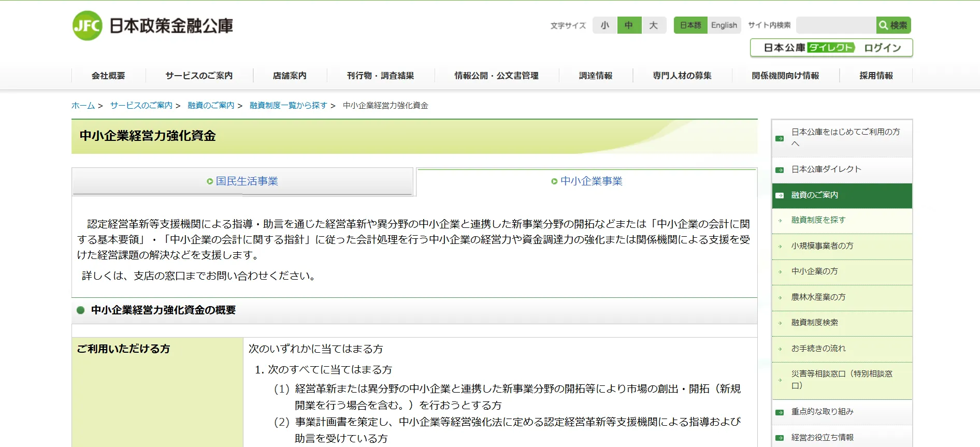
Task: Set font size to 小
Action: point(605,25)
